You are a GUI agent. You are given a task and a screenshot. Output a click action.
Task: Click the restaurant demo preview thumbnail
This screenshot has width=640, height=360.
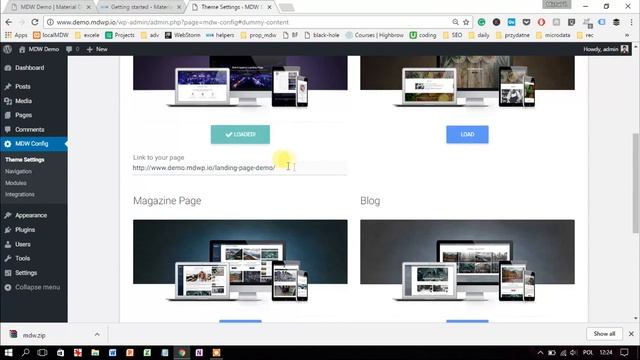tap(467, 82)
